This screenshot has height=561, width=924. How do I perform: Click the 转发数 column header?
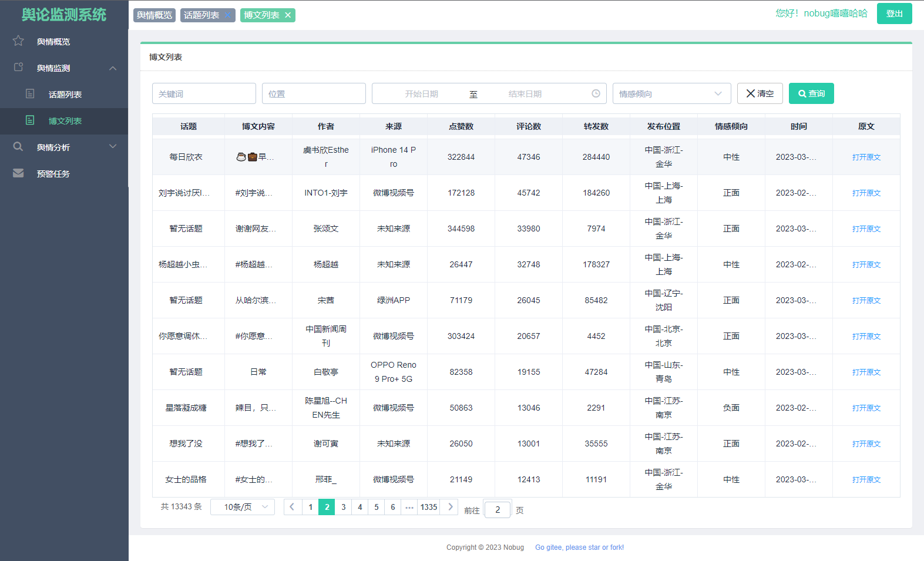pos(596,126)
